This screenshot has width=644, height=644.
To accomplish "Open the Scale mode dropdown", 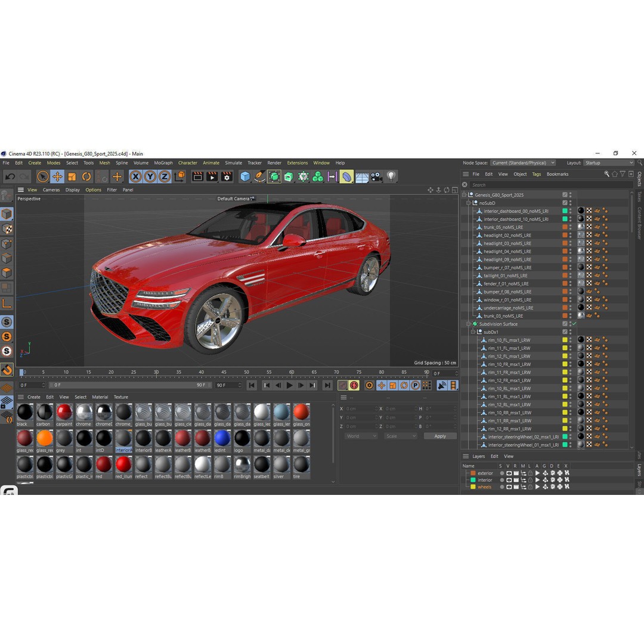I will pos(401,436).
